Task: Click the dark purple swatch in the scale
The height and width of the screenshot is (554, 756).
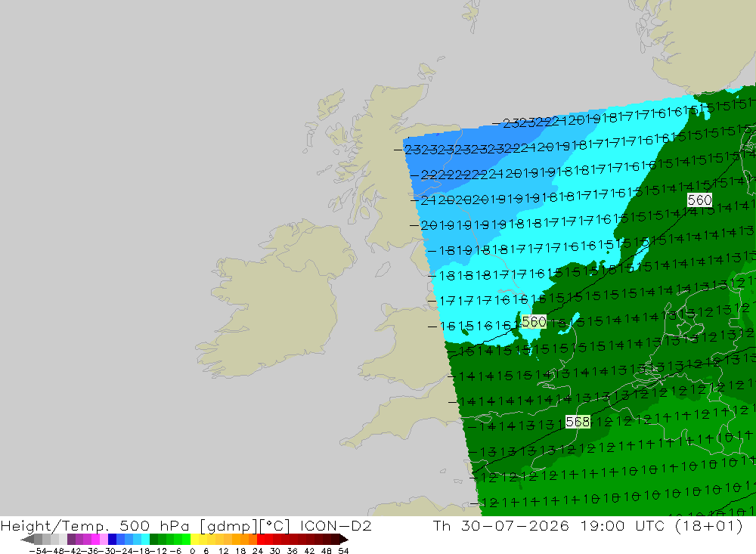Action: (x=71, y=540)
